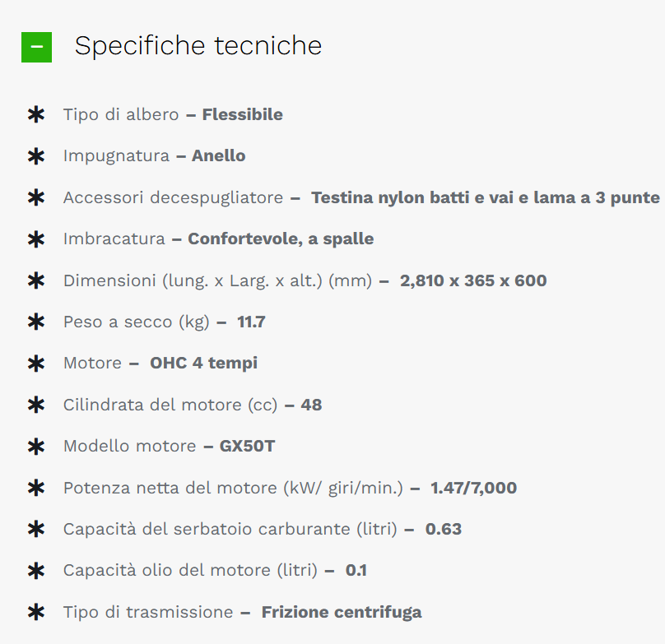Image resolution: width=665 pixels, height=644 pixels.
Task: Click the asterisk bullet beside Imbracatura
Action: [x=36, y=239]
